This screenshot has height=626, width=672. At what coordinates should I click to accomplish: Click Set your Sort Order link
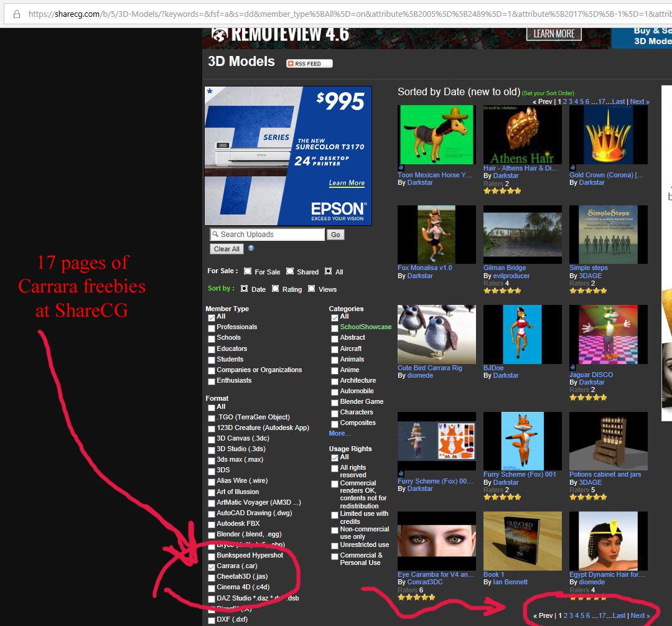tap(548, 93)
